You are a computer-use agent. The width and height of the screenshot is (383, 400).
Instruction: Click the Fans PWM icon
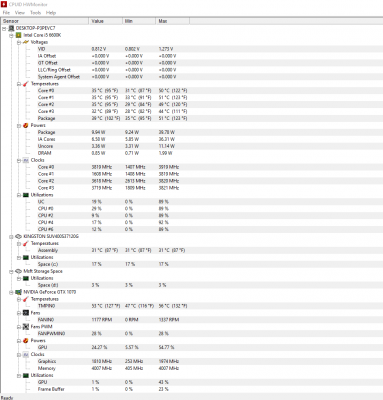pyautogui.click(x=26, y=327)
